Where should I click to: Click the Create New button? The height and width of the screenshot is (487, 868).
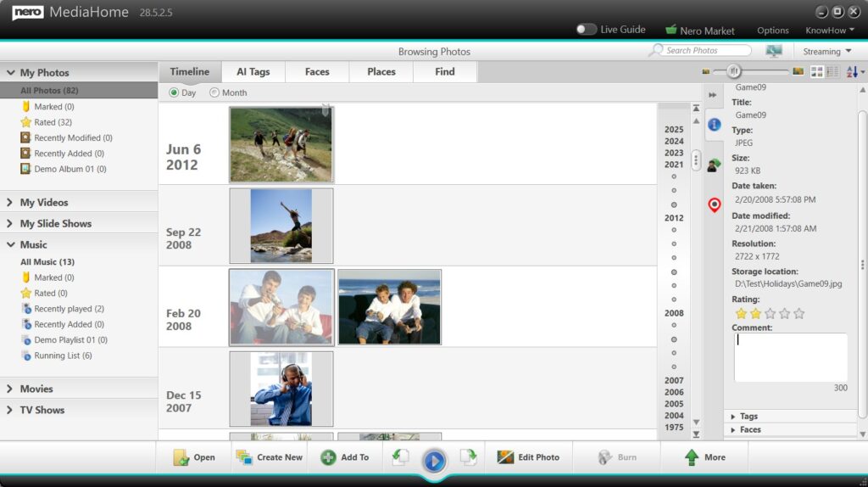[269, 457]
